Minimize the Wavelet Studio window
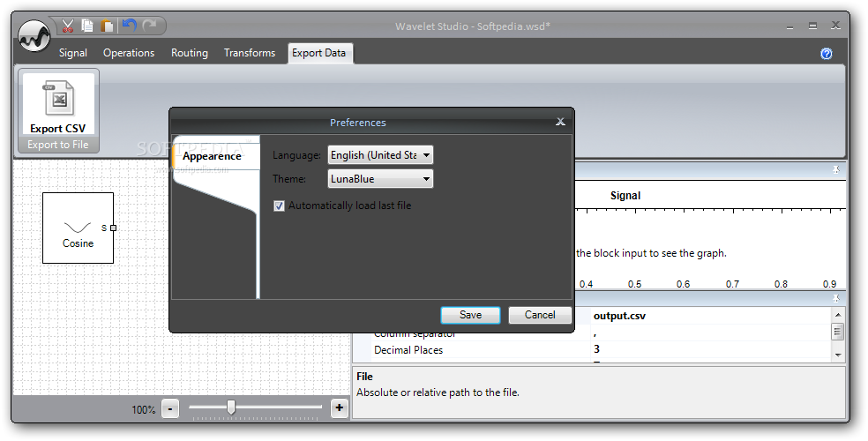The height and width of the screenshot is (441, 868). [790, 26]
